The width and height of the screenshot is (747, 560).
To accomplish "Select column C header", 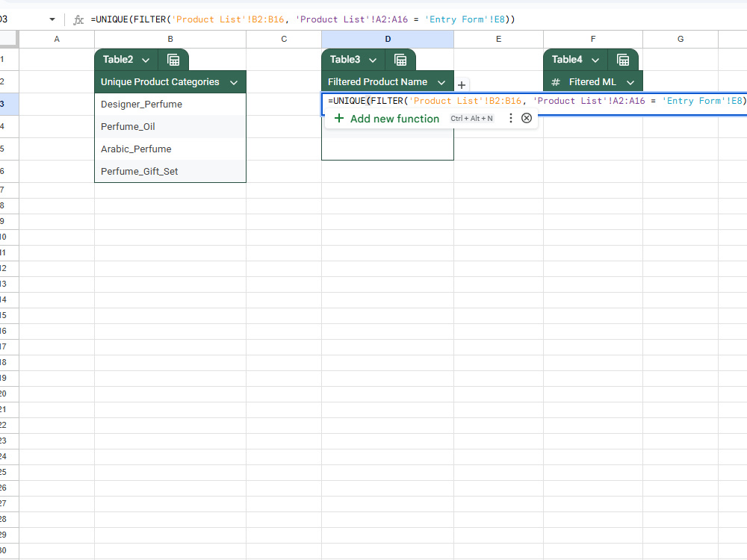I will tap(284, 39).
